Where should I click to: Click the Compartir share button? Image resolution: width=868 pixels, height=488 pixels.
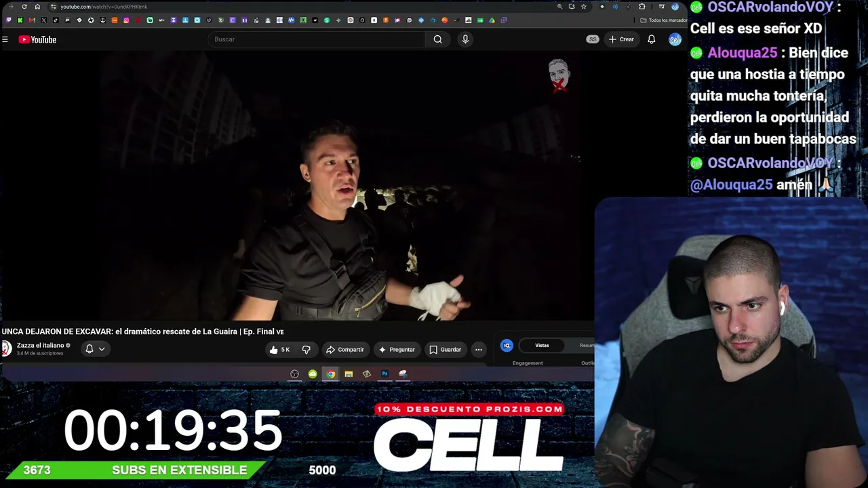point(345,350)
